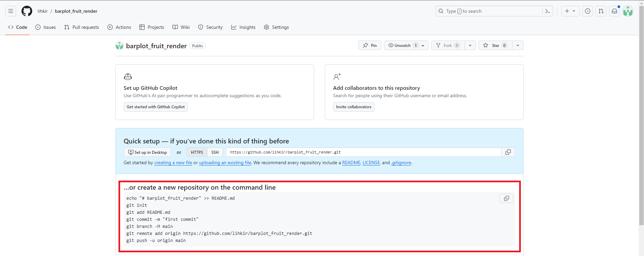Image resolution: width=644 pixels, height=256 pixels.
Task: Click Set up in Desktop
Action: (147, 152)
